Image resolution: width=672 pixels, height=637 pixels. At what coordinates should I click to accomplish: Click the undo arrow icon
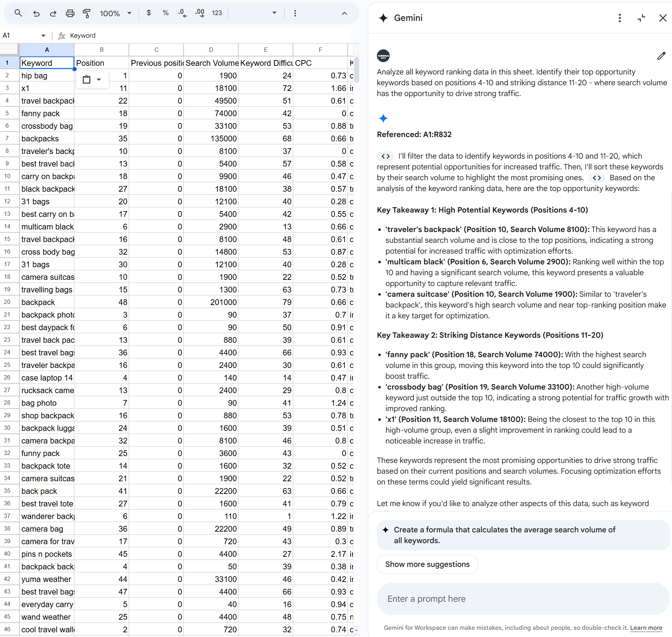tap(36, 13)
